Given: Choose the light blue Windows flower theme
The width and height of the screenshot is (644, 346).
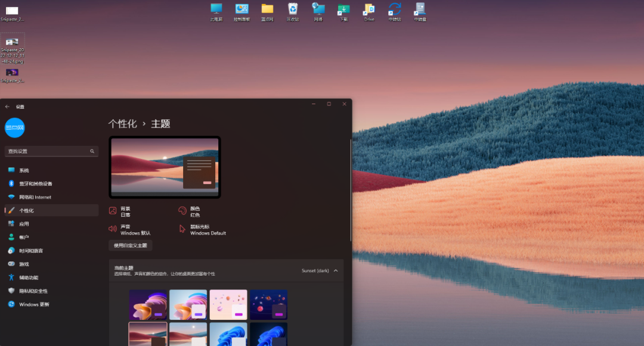Looking at the screenshot, I should pos(228,334).
